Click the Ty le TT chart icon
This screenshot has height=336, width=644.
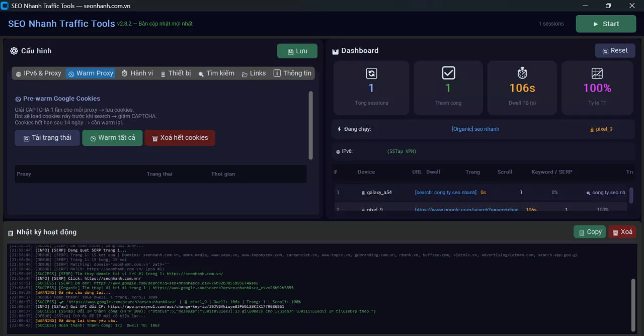click(597, 73)
